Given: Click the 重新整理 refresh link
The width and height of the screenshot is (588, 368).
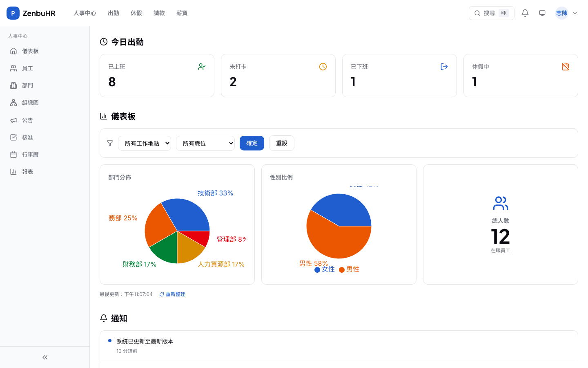Looking at the screenshot, I should pos(172,294).
